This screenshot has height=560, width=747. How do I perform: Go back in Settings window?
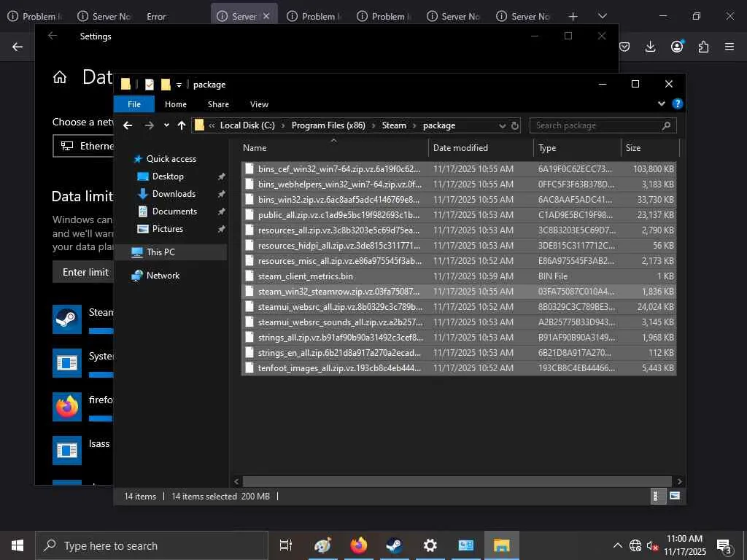53,36
